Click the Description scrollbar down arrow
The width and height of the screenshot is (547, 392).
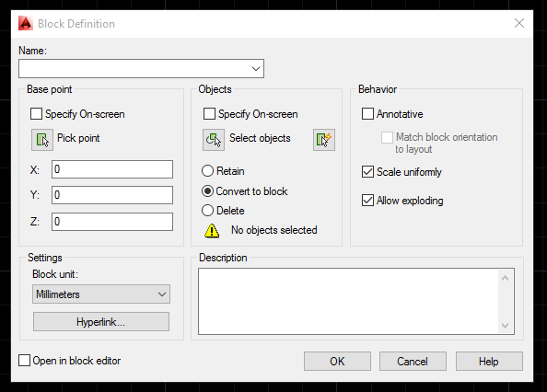point(506,326)
